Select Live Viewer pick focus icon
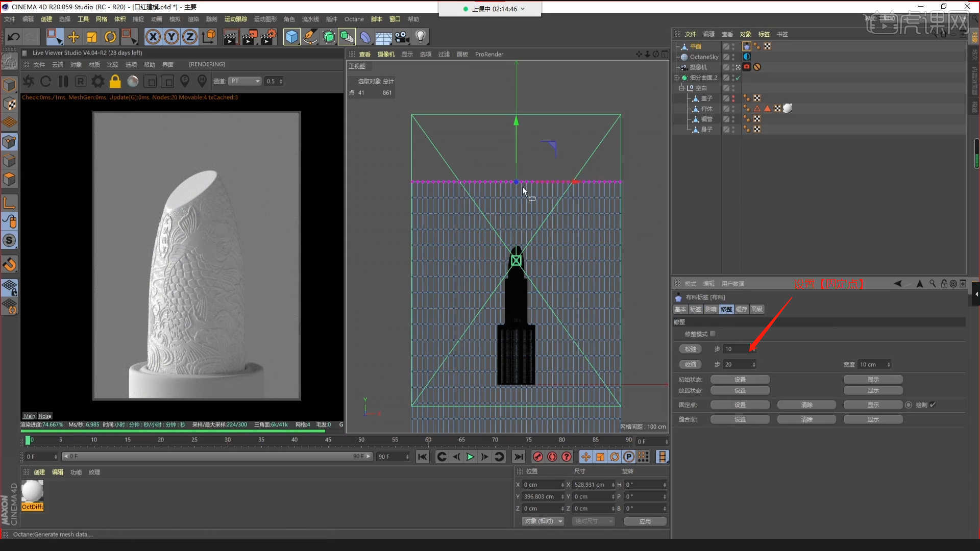 (x=185, y=81)
